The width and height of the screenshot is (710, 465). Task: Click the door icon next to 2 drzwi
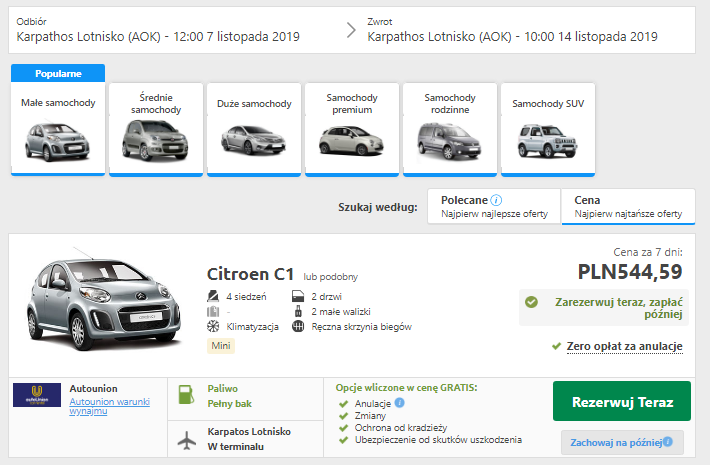point(298,296)
